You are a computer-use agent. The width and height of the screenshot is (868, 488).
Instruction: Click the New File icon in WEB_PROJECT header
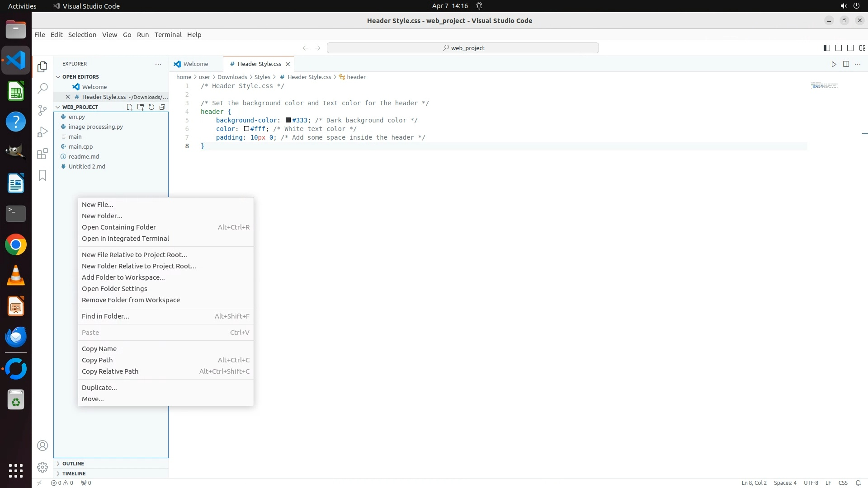(130, 107)
